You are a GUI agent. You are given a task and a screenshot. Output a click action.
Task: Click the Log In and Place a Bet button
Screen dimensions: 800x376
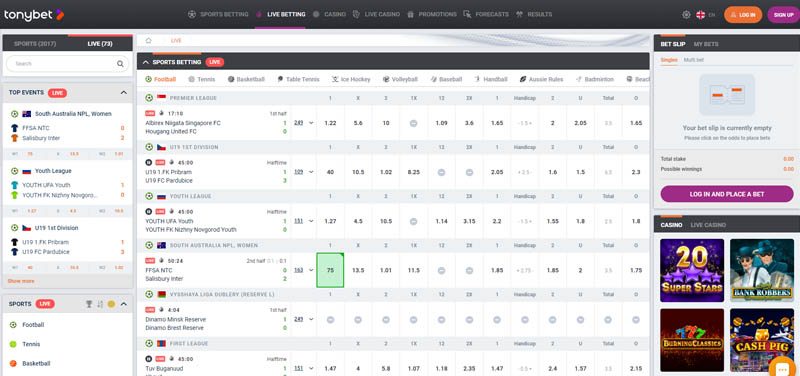click(x=727, y=194)
